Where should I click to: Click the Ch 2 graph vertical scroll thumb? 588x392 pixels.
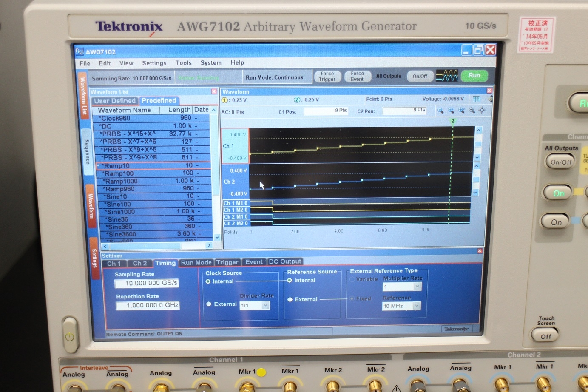476,179
